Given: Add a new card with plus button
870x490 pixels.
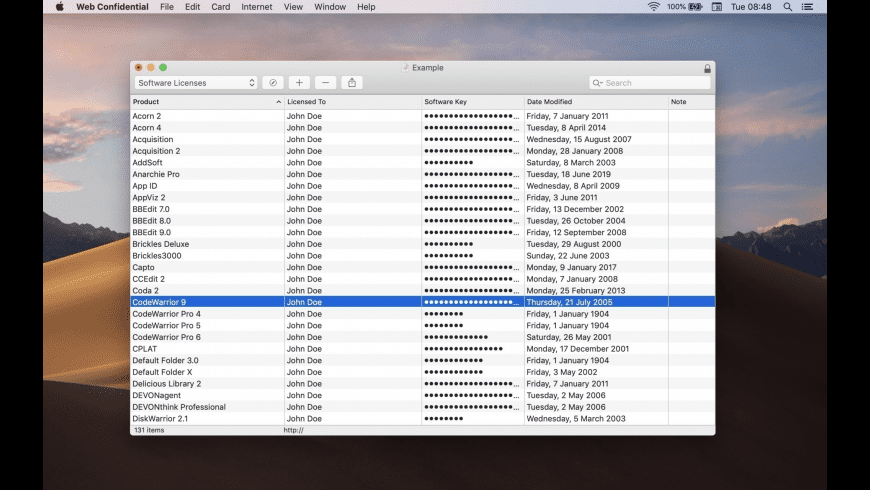Looking at the screenshot, I should (299, 83).
